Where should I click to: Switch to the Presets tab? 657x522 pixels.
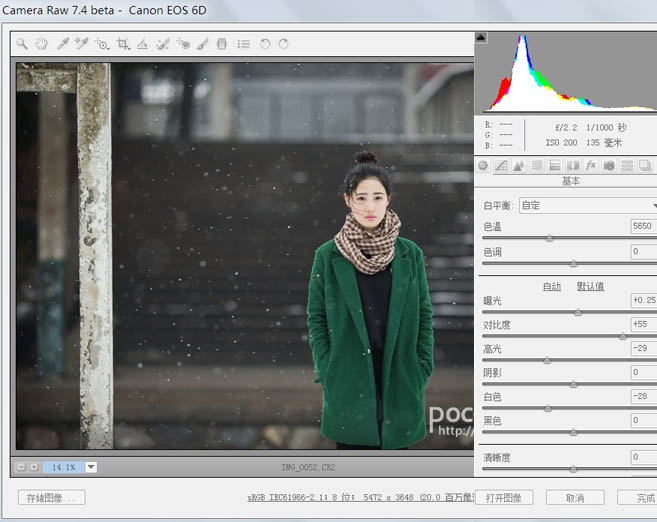(x=627, y=165)
